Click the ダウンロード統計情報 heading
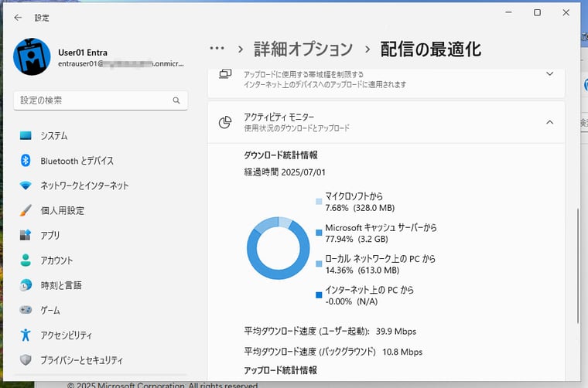 tap(281, 155)
